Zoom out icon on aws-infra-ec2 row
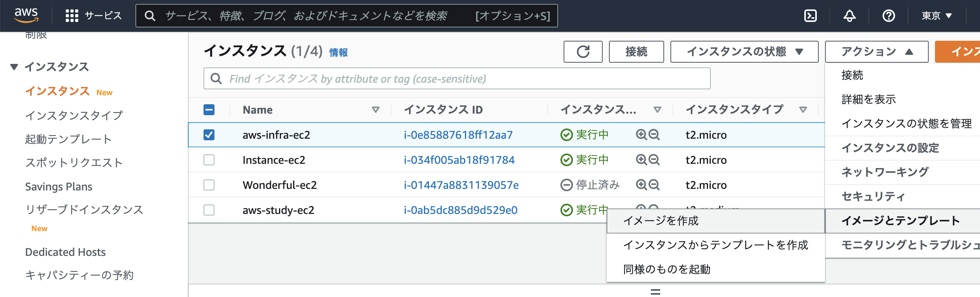The image size is (980, 297). (x=654, y=135)
